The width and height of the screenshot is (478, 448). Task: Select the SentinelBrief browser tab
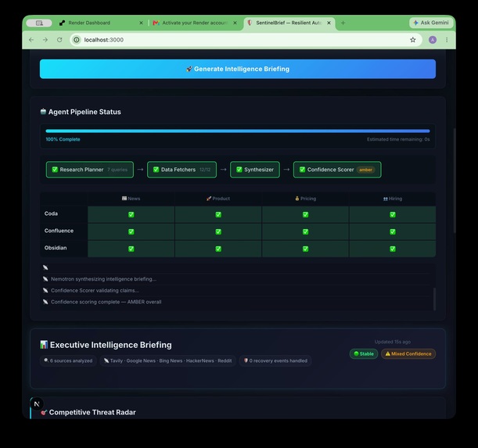pos(289,23)
